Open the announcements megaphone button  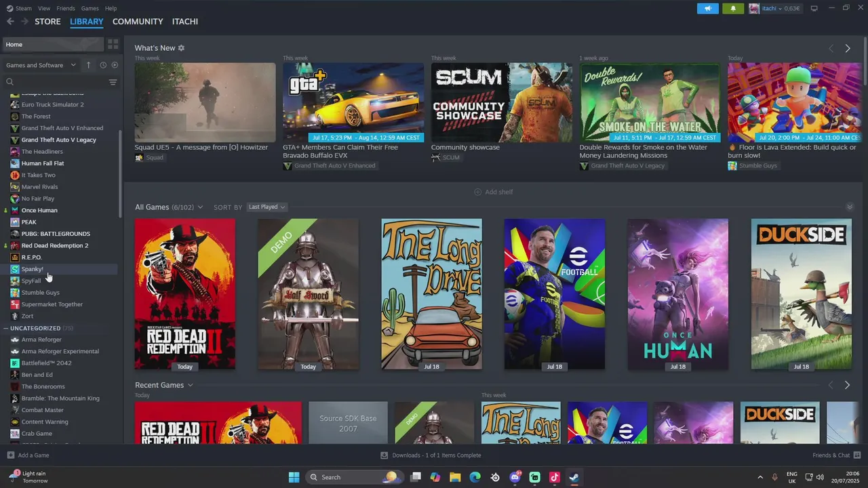click(707, 8)
